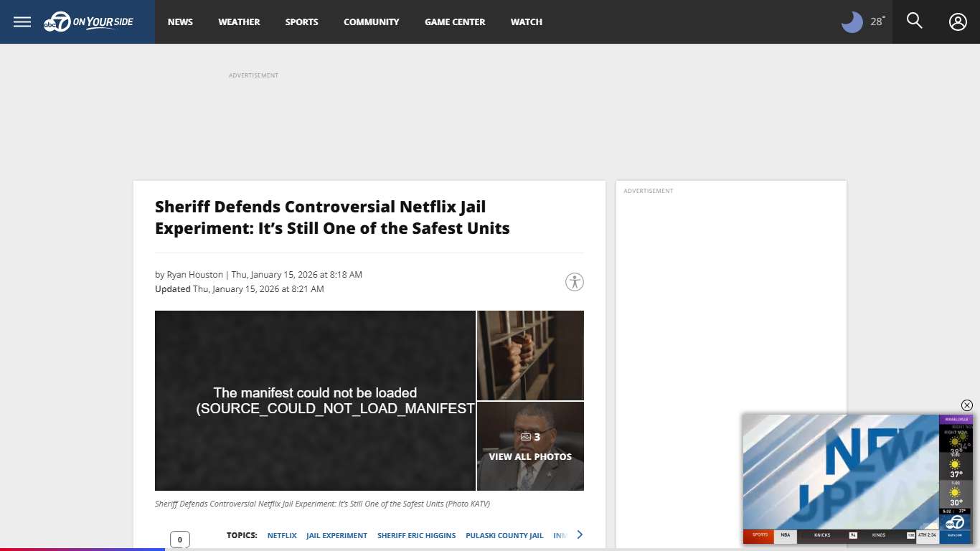The height and width of the screenshot is (551, 980).
Task: Open the hamburger navigation menu
Action: (22, 22)
